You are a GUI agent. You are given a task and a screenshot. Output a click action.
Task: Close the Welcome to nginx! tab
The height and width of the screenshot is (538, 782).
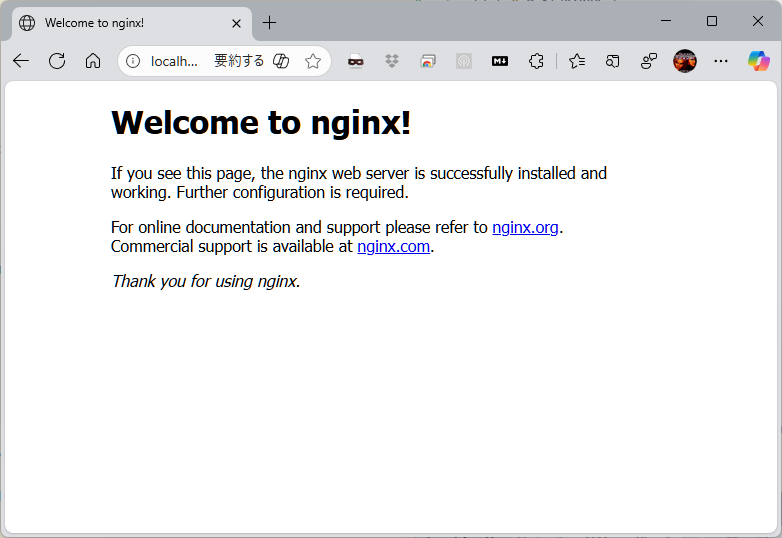tap(236, 23)
